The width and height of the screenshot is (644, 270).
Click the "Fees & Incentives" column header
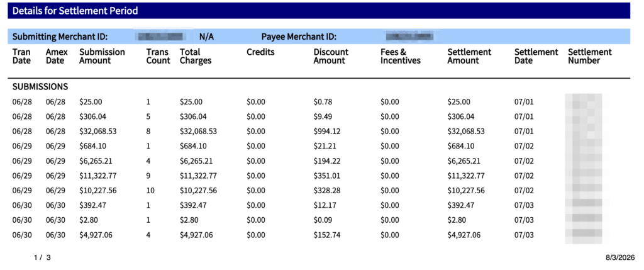[401, 56]
